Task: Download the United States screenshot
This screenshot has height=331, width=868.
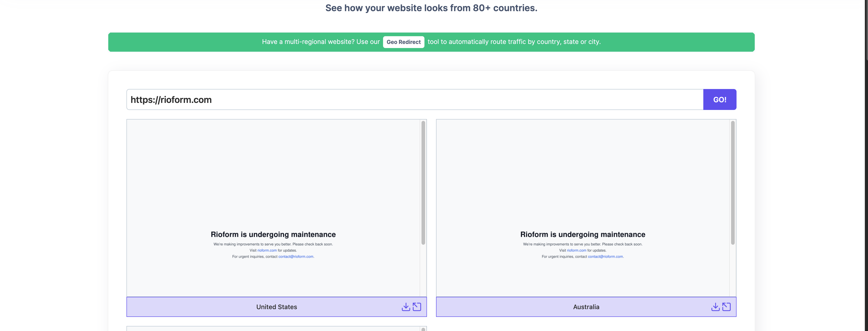Action: point(406,307)
